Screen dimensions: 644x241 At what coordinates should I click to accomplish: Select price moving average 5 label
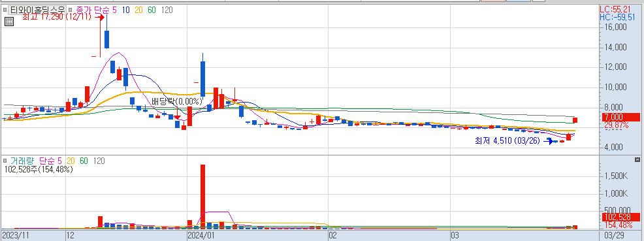point(114,10)
